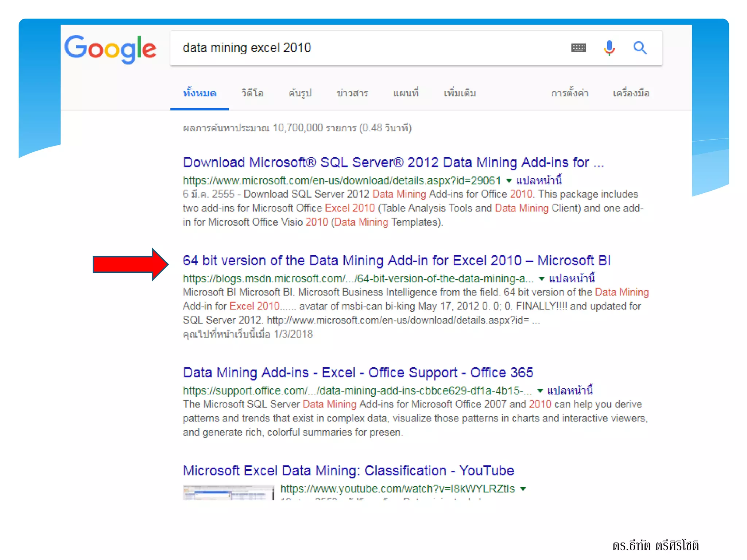This screenshot has width=747, height=560.
Task: Click the YouTube video thumbnail
Action: point(228,493)
